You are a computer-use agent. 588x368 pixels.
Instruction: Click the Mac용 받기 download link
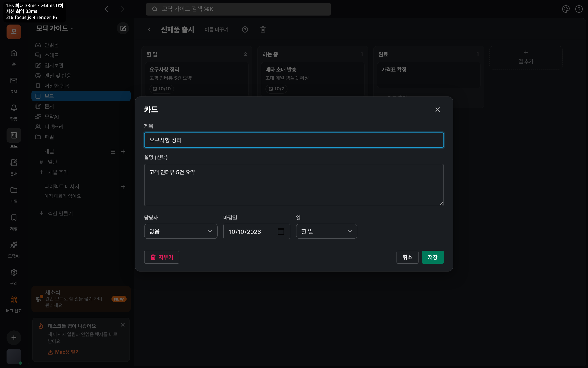(64, 352)
